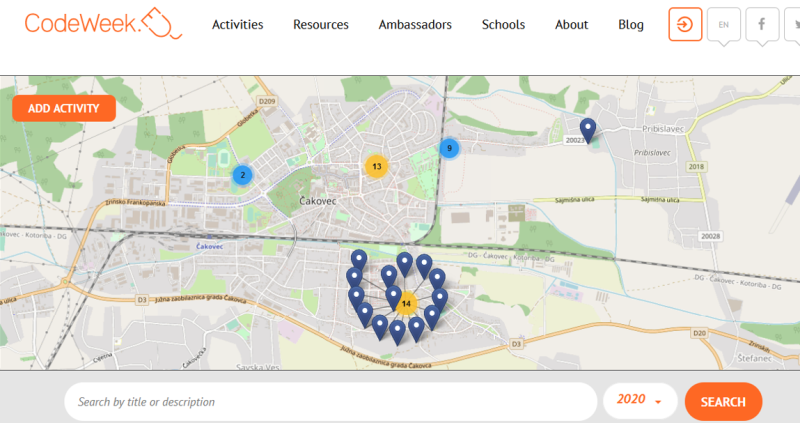This screenshot has height=423, width=800.
Task: Open the CodeWeek logo home link
Action: click(x=103, y=23)
